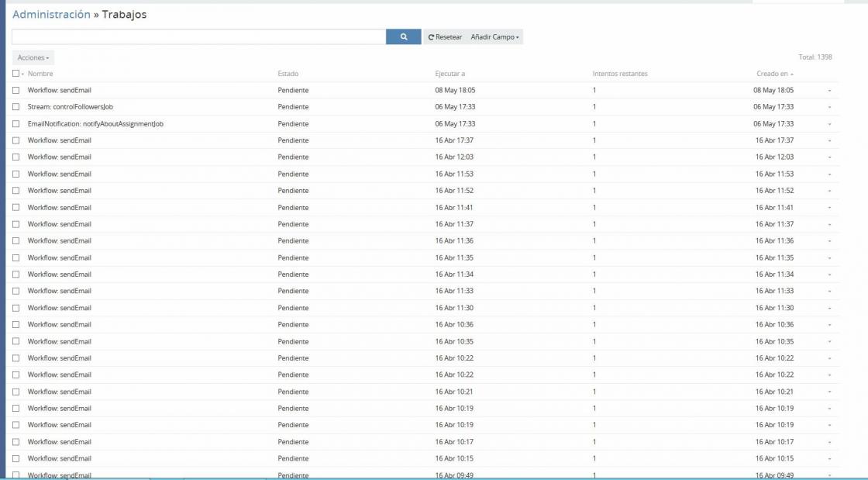Expand row actions caret for 08 May 18:05 job

(x=829, y=91)
